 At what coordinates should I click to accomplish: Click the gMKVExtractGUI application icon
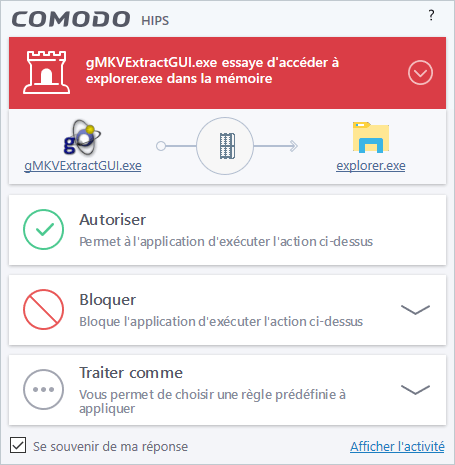coord(82,137)
